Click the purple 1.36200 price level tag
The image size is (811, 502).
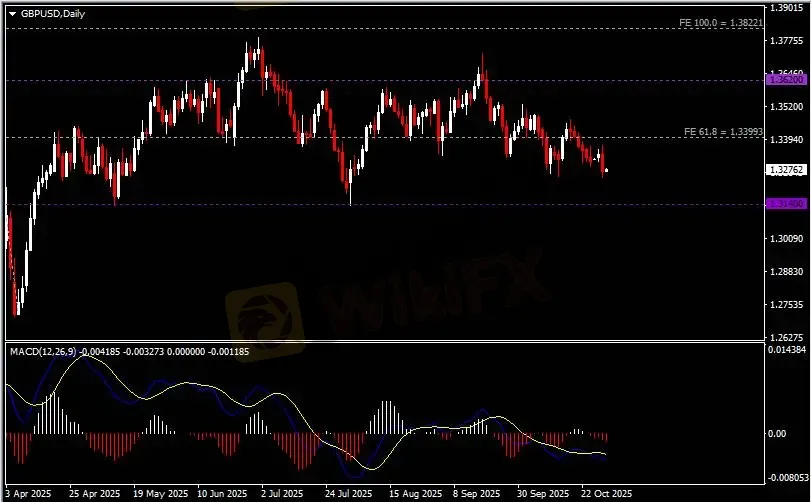[x=786, y=80]
